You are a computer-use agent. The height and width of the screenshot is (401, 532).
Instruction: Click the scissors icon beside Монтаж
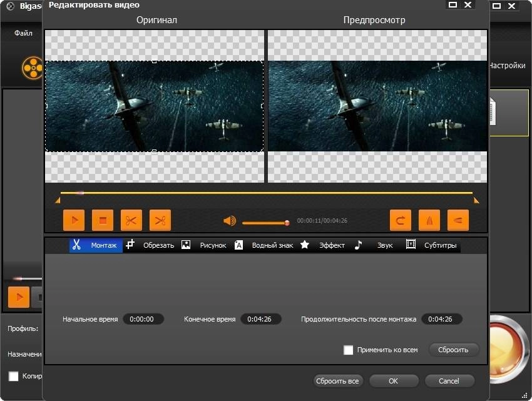pyautogui.click(x=77, y=245)
